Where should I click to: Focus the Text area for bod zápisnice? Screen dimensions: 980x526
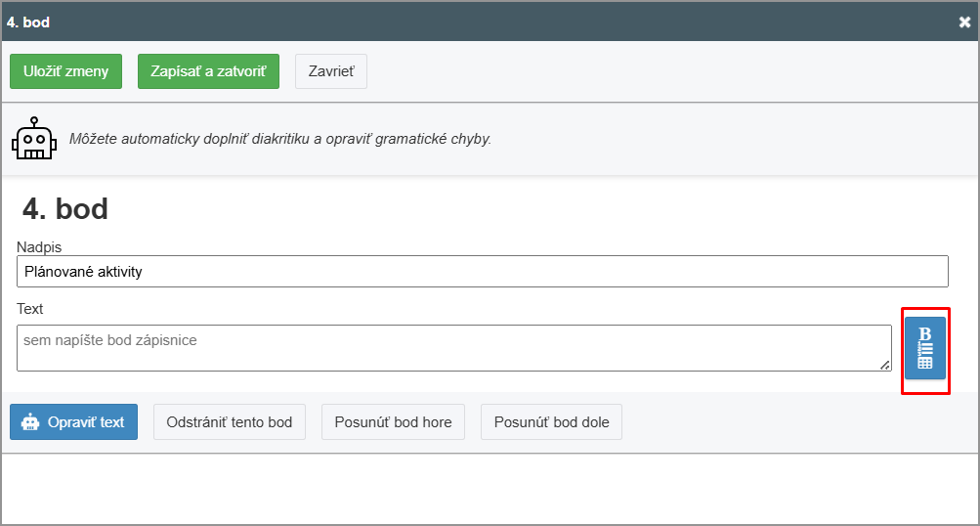click(453, 348)
